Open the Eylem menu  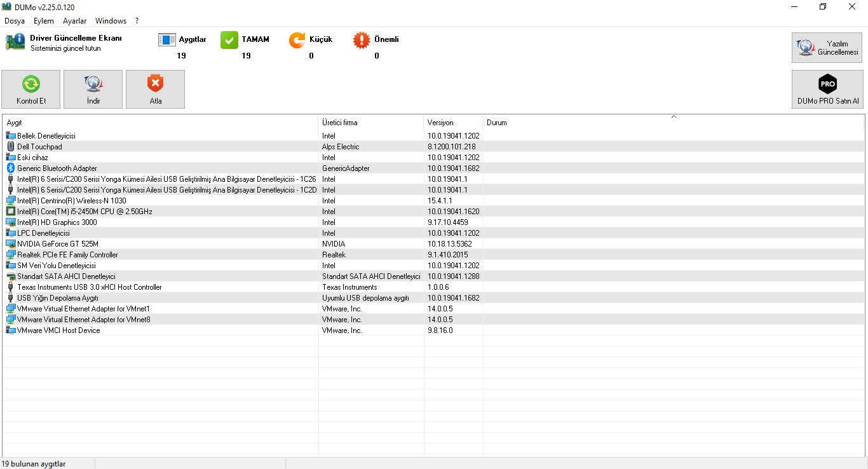point(44,21)
